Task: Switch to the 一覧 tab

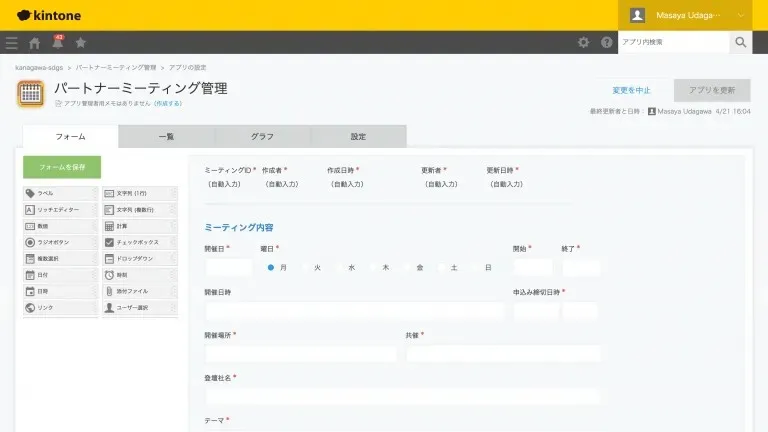Action: pyautogui.click(x=166, y=136)
